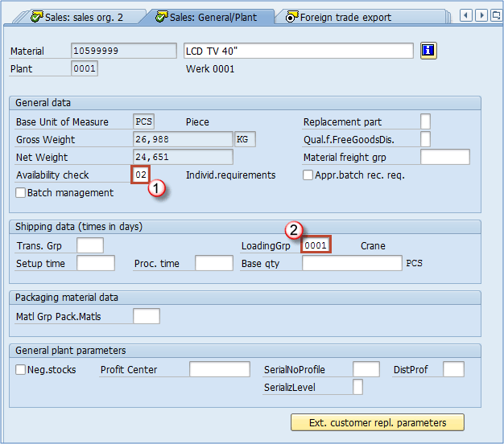
Task: Select the Sales: General/Plant tab
Action: [211, 16]
